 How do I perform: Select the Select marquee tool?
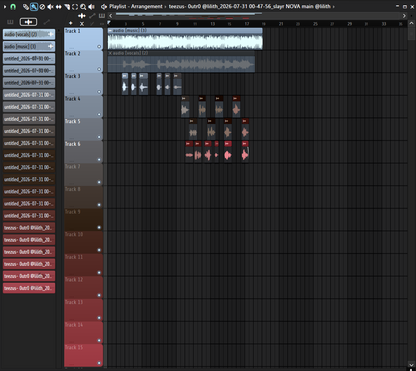tap(75, 7)
